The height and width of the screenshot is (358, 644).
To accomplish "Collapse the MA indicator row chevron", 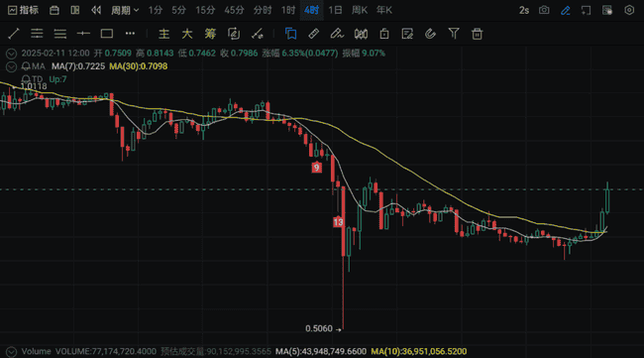I will click(x=12, y=66).
